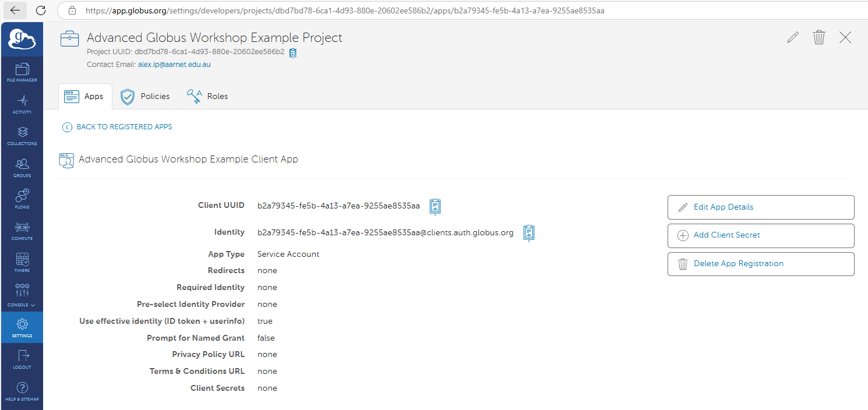
Task: Navigate to Groups via sidebar icon
Action: [22, 167]
